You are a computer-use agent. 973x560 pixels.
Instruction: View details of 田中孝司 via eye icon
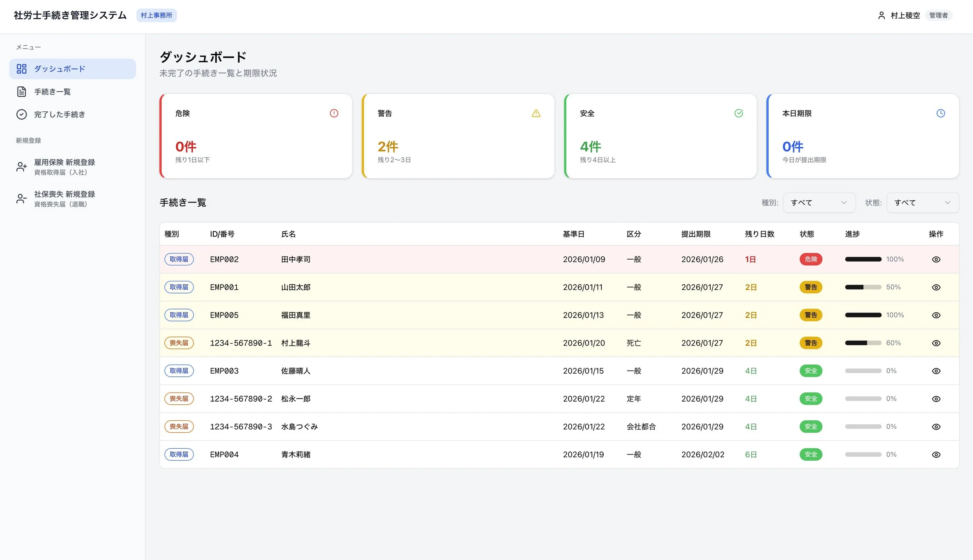[x=936, y=260]
